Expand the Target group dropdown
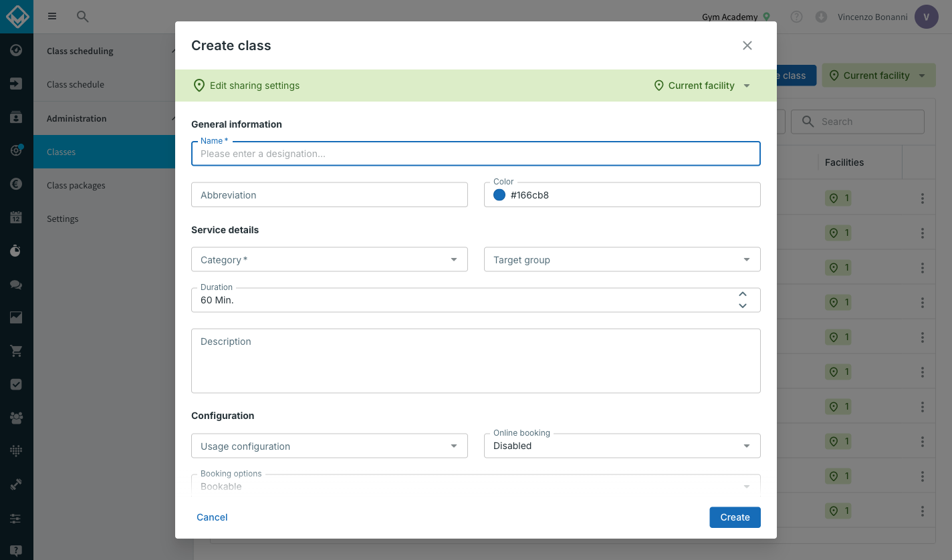This screenshot has height=560, width=952. (622, 260)
